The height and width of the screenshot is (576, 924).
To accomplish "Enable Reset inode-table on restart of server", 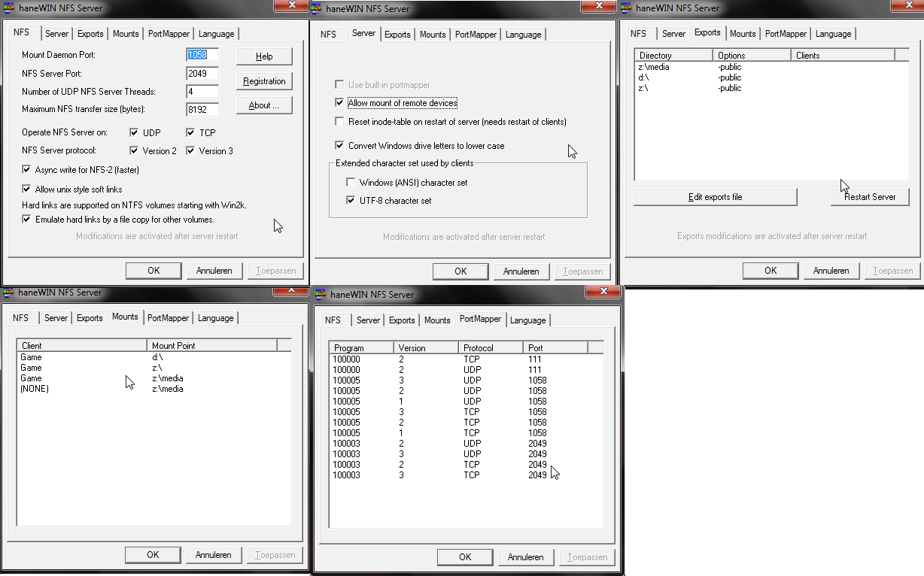I will point(340,121).
